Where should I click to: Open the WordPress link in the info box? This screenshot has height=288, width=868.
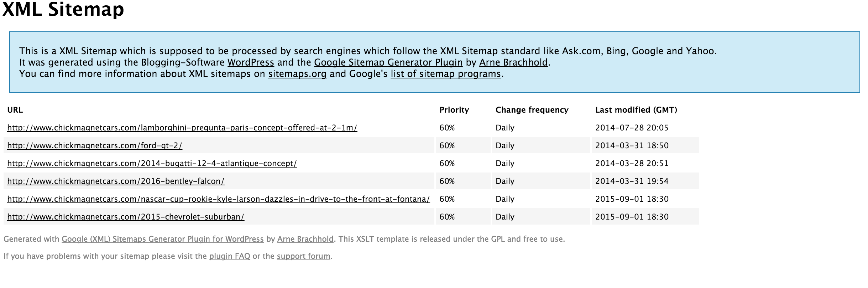tap(251, 62)
